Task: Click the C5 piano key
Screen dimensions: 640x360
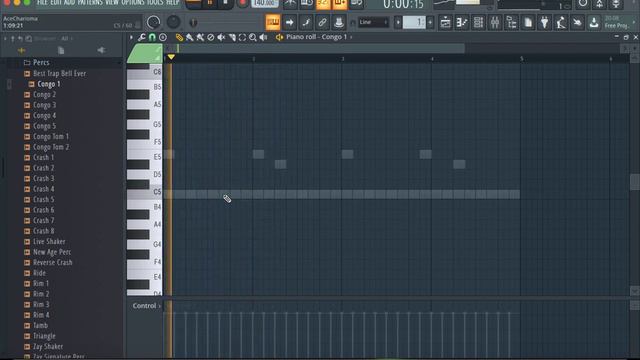Action: (144, 193)
